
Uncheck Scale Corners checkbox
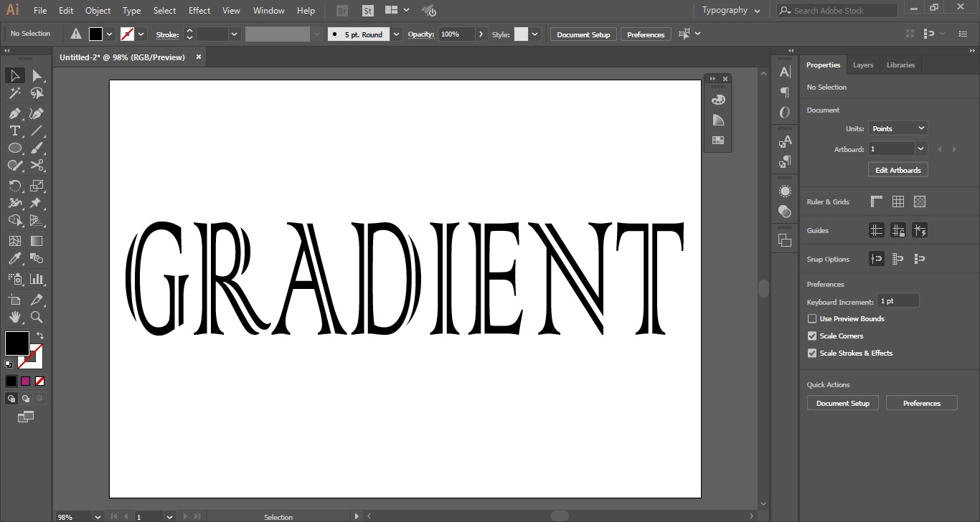pyautogui.click(x=812, y=336)
